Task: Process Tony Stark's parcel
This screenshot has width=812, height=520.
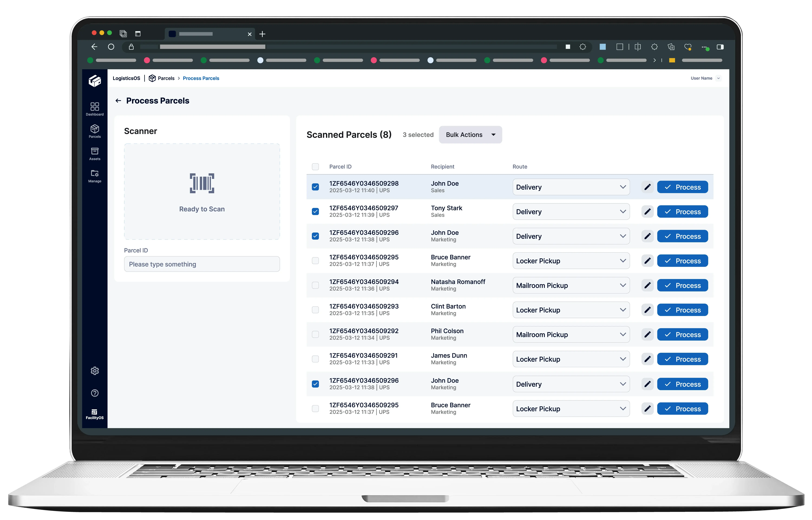Action: click(682, 212)
